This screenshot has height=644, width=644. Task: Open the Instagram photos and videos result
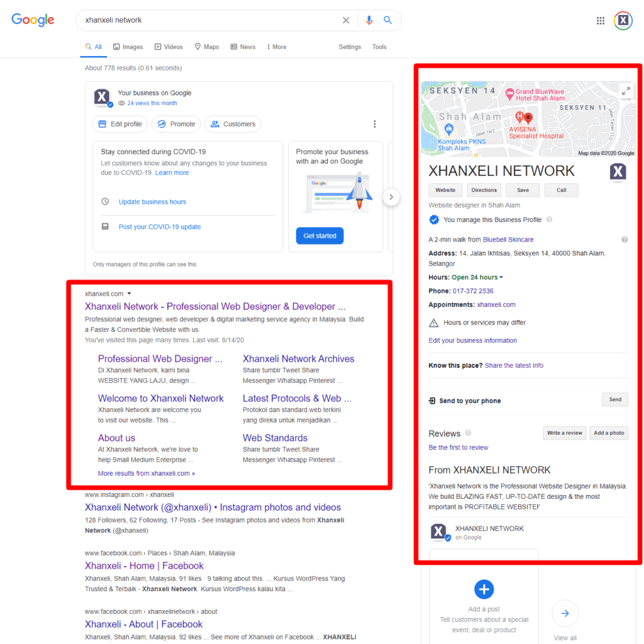point(213,508)
